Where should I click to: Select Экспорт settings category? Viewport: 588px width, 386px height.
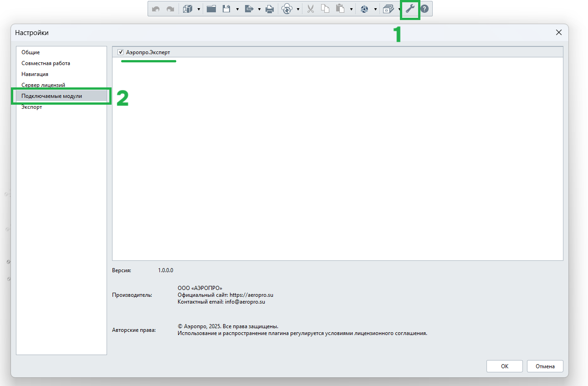click(32, 107)
